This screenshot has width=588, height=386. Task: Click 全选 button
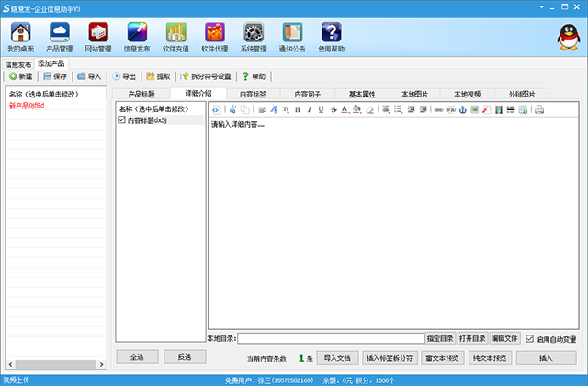tap(137, 357)
